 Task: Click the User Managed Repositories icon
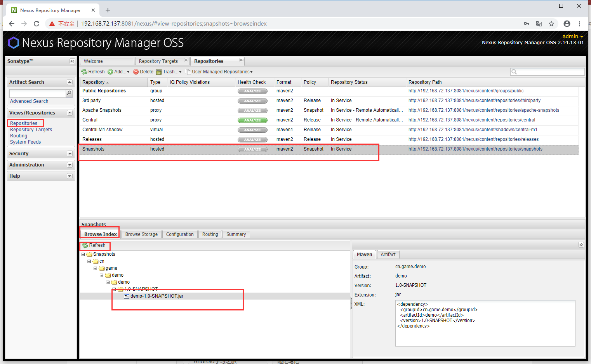pyautogui.click(x=188, y=72)
